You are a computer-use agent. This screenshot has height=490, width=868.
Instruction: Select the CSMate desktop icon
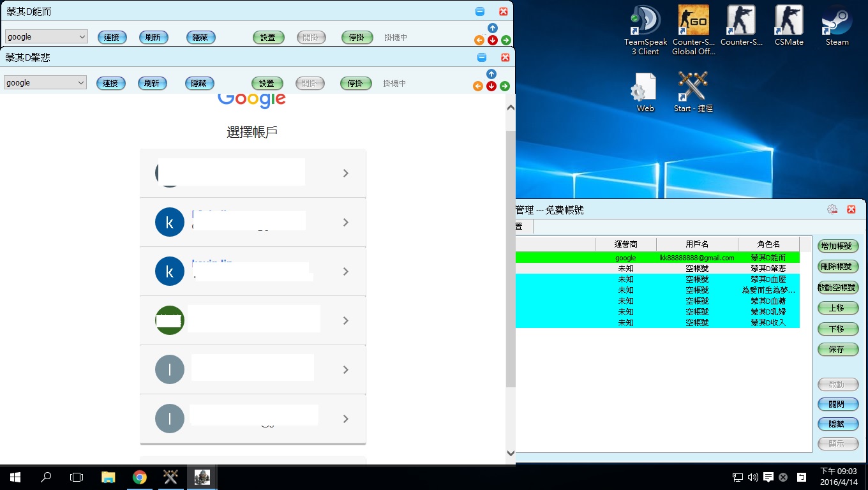tap(789, 26)
